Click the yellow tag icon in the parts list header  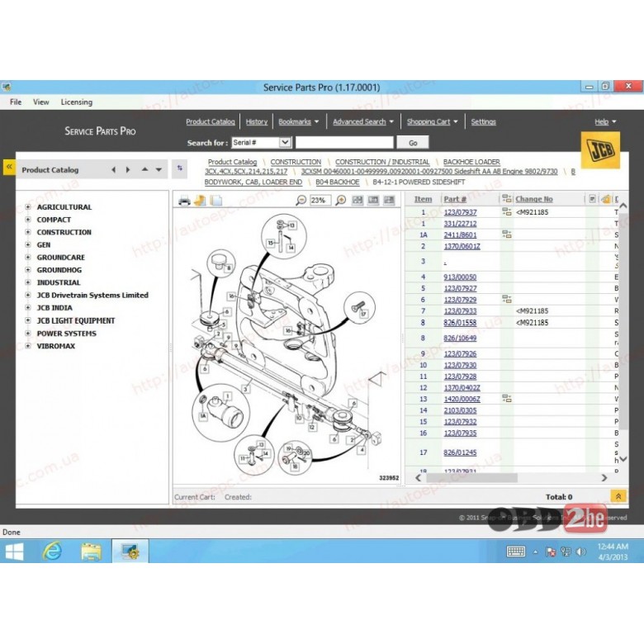point(606,199)
